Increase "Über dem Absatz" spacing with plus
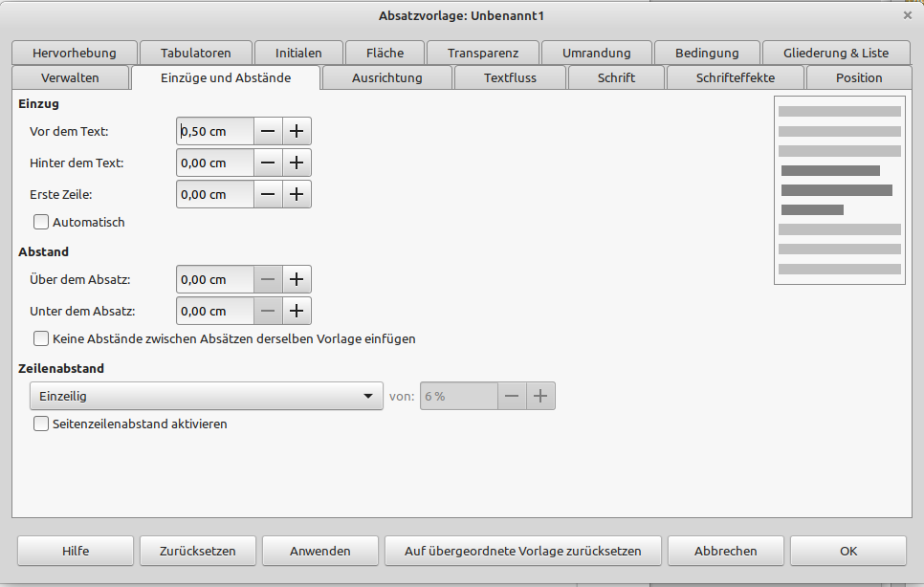The width and height of the screenshot is (924, 587). tap(297, 279)
